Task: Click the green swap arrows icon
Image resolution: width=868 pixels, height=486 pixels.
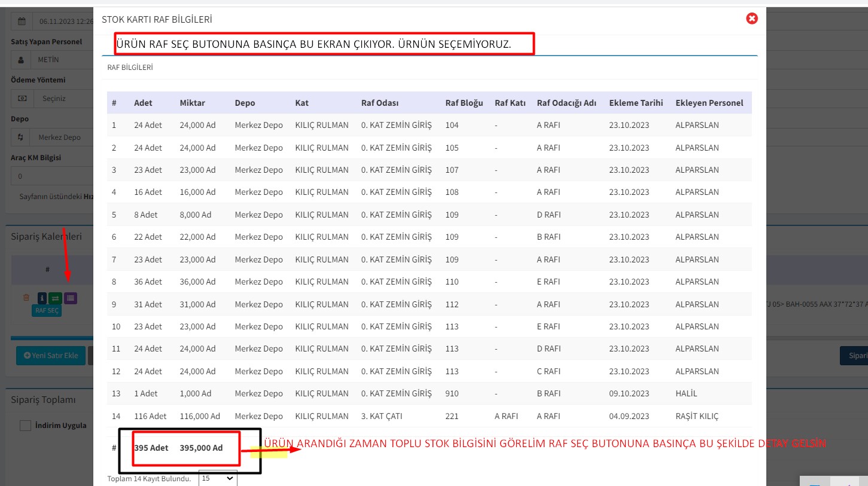Action: point(55,298)
